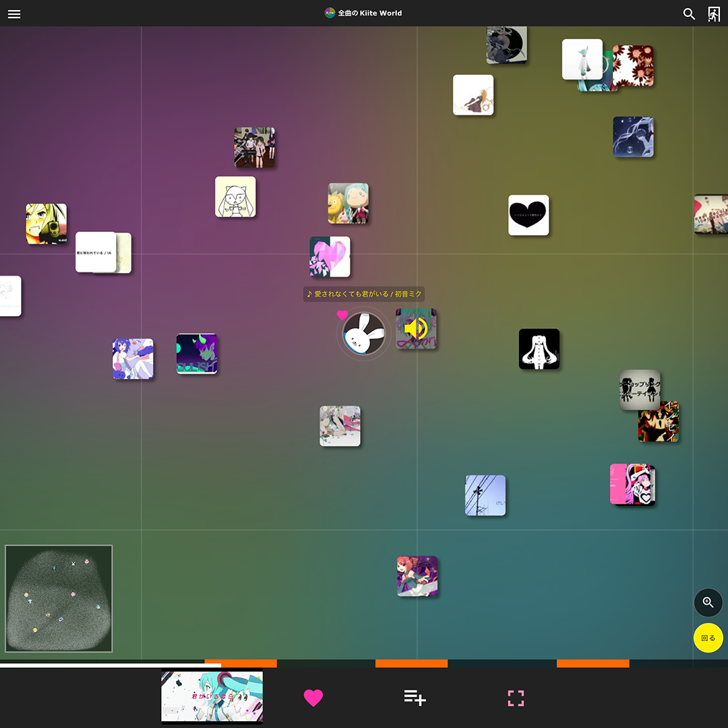Select the black heart song tile
The height and width of the screenshot is (728, 728).
528,215
